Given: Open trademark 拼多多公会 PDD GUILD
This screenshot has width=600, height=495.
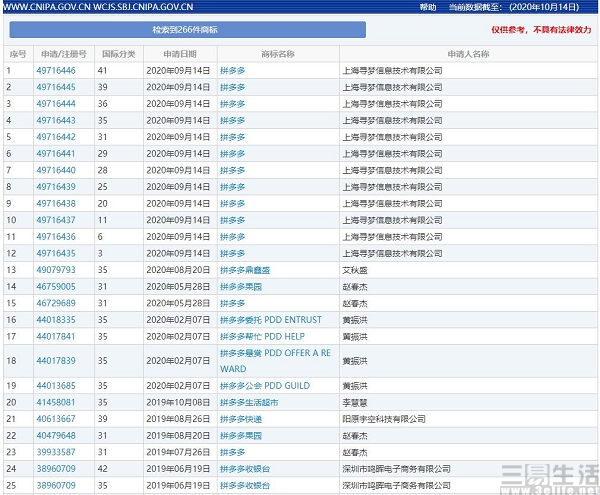Looking at the screenshot, I should click(x=265, y=386).
